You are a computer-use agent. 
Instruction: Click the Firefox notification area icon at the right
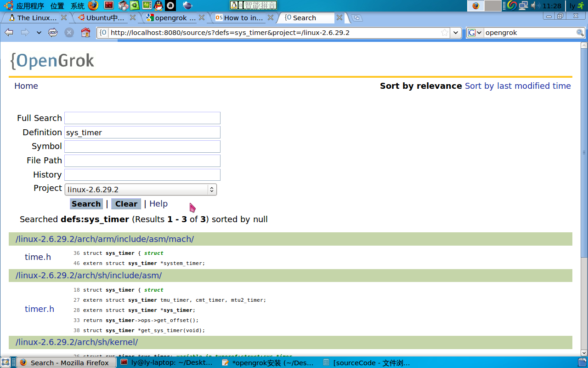coord(475,6)
